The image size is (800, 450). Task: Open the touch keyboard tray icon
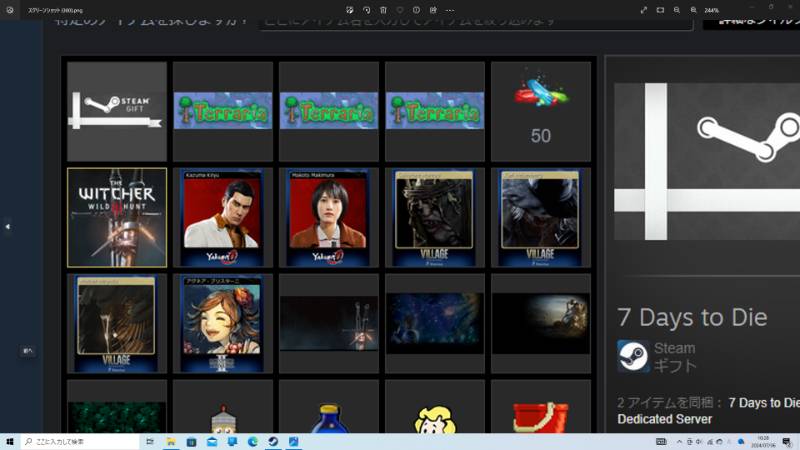coord(661,441)
